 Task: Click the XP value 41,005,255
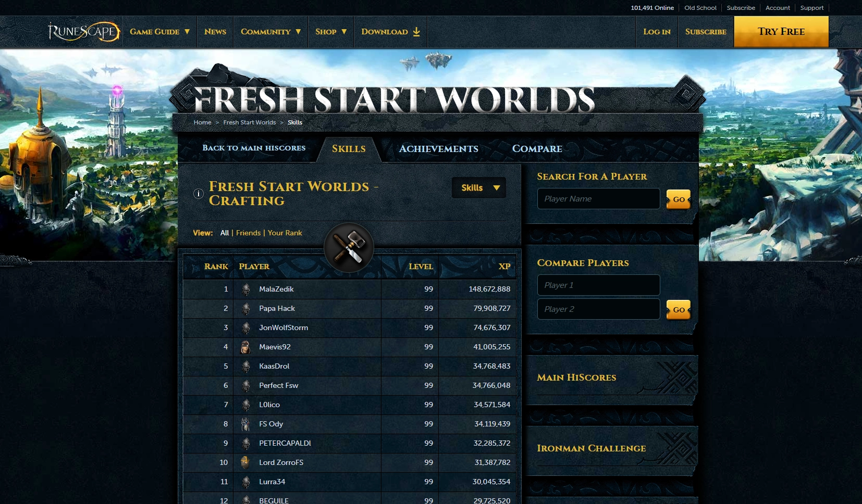point(491,347)
